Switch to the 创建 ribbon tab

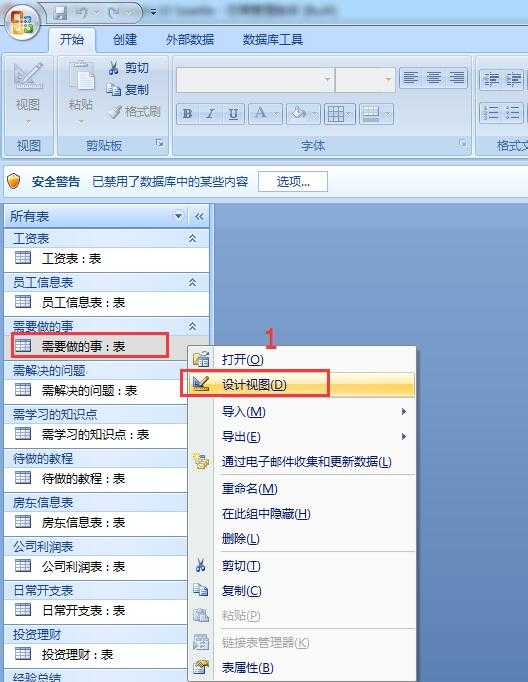(x=125, y=40)
